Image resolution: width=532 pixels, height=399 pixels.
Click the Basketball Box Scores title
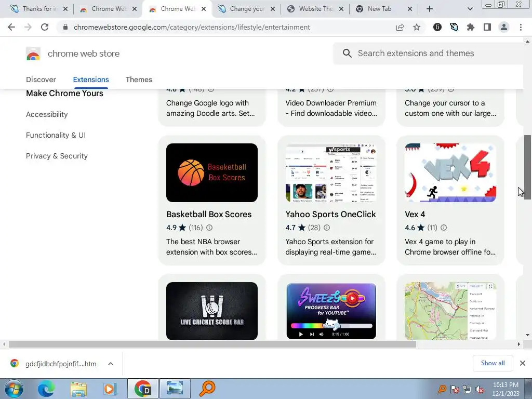(x=209, y=215)
